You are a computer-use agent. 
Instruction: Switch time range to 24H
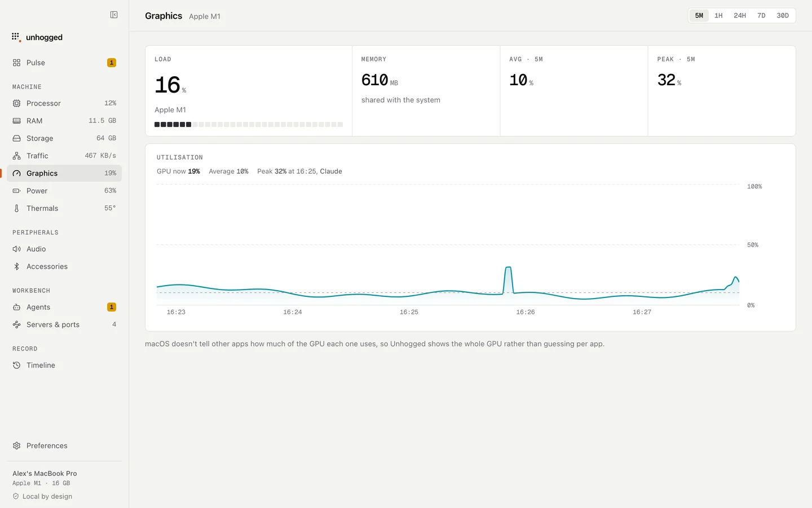[x=740, y=15]
